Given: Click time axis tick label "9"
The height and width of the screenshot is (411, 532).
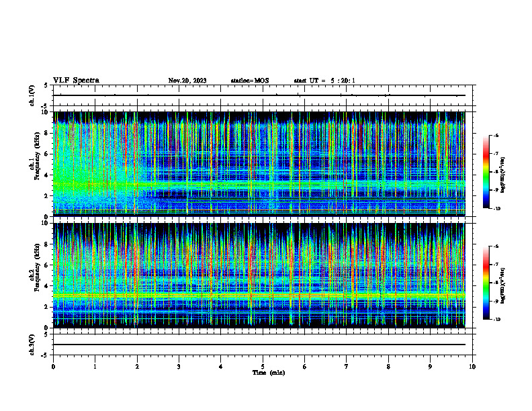Looking at the screenshot, I should click(430, 367).
